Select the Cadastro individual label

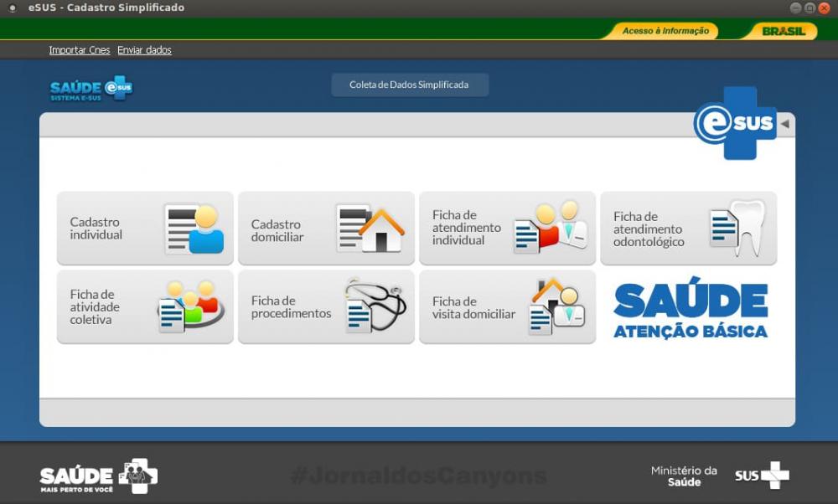[96, 229]
